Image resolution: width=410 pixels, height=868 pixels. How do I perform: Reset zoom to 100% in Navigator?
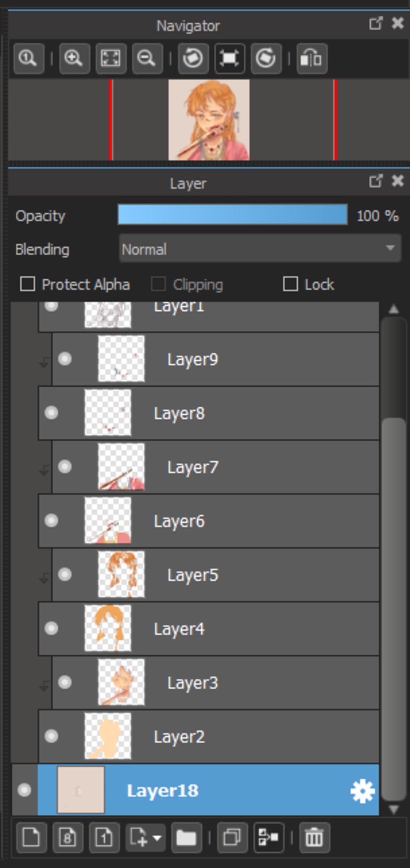click(28, 58)
